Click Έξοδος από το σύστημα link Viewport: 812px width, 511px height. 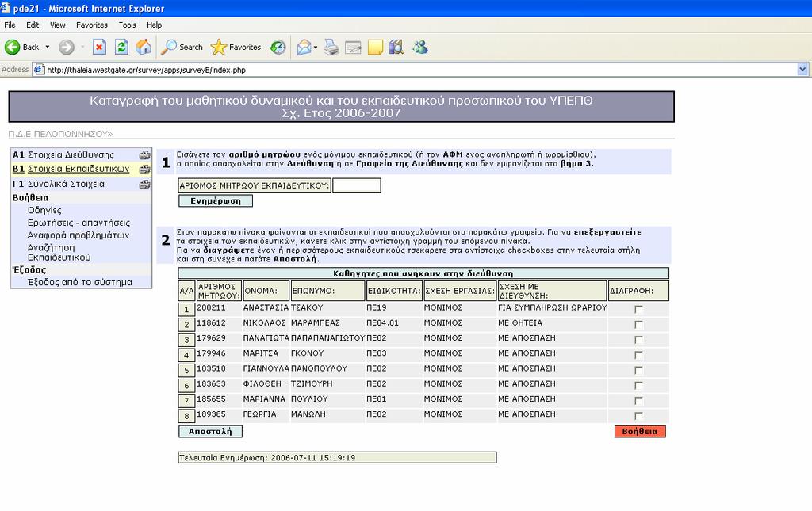(x=80, y=282)
